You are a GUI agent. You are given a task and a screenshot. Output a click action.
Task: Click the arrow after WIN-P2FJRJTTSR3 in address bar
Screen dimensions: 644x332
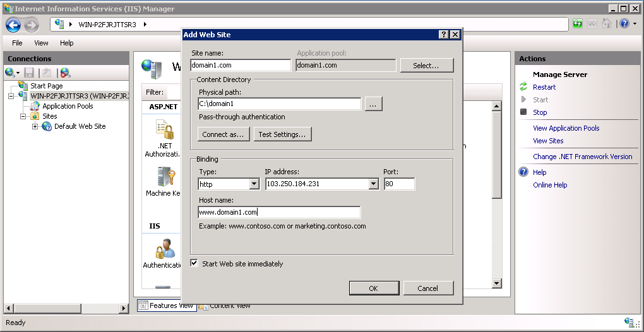coord(145,24)
